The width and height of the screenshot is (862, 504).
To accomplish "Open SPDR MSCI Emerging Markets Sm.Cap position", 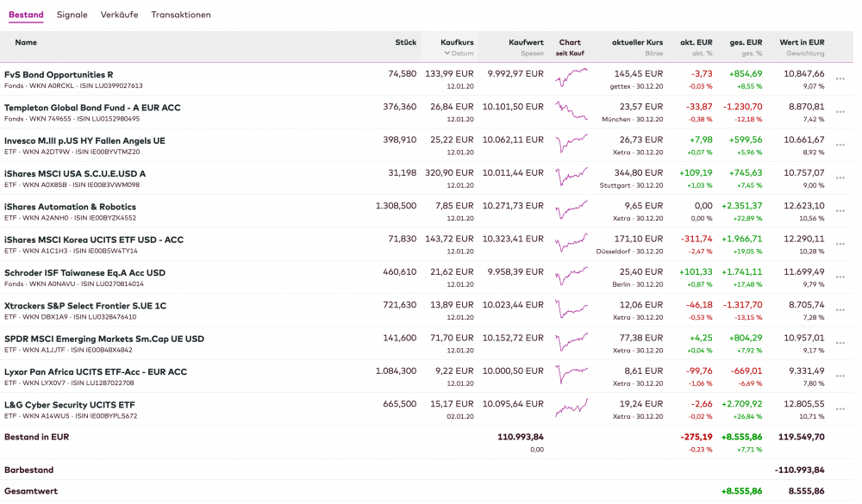I will 104,339.
